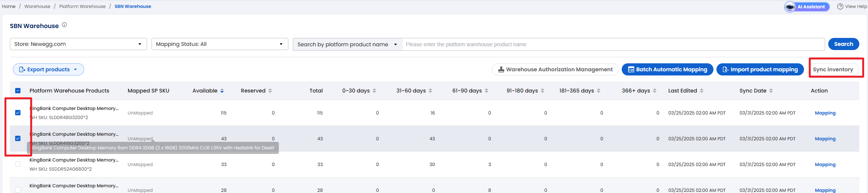Focus the platform warehouse product name search field
This screenshot has width=868, height=193.
(x=613, y=44)
